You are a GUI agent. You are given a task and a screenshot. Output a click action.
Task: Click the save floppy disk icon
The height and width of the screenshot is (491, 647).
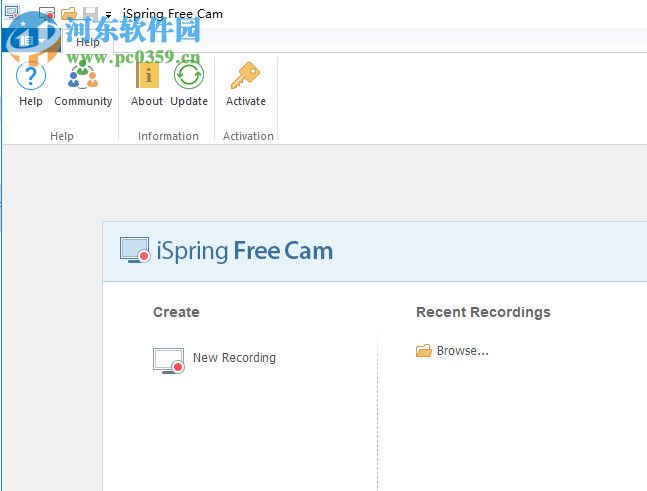click(90, 13)
